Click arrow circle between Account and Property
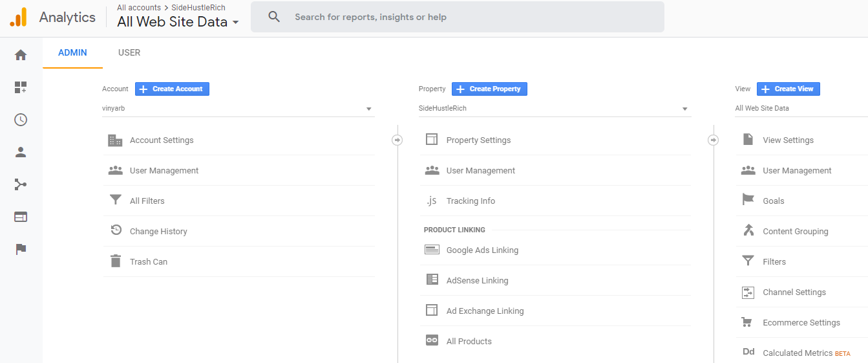This screenshot has height=363, width=868. (x=397, y=140)
